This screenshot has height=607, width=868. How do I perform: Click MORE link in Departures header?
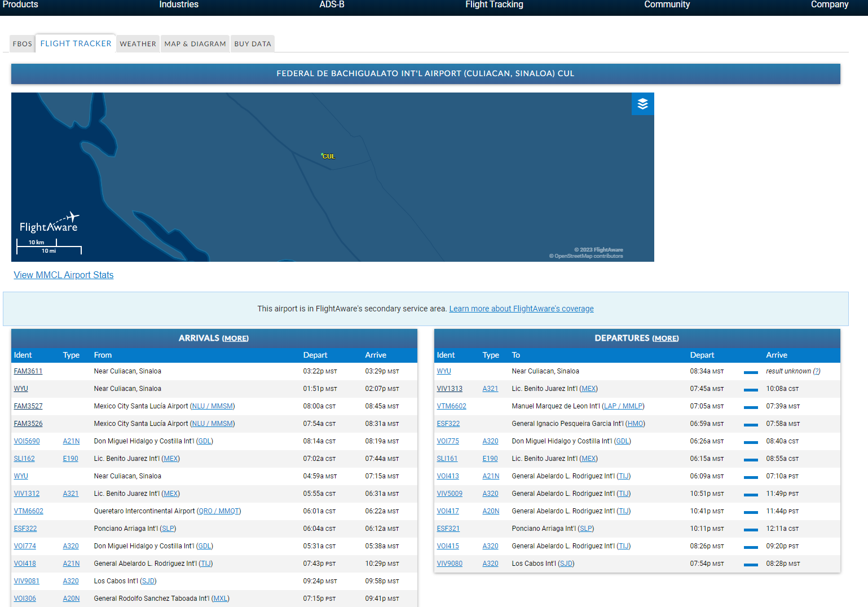pyautogui.click(x=666, y=338)
